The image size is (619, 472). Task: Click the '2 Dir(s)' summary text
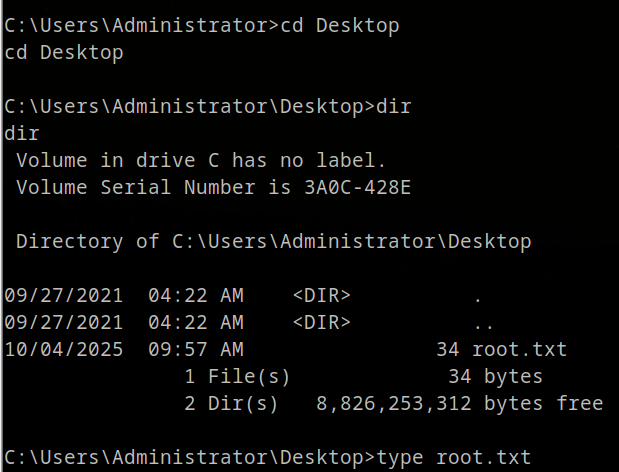tap(231, 403)
